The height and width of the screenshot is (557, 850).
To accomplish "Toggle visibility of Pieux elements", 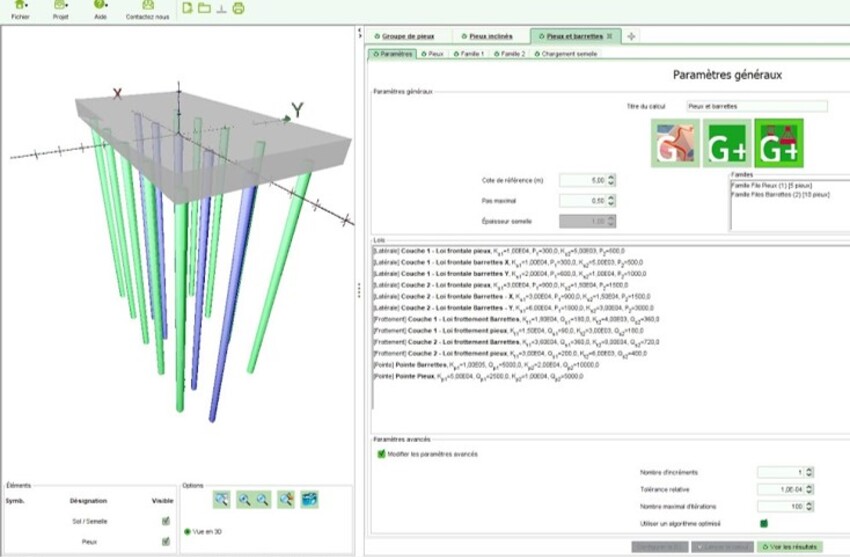I will (x=166, y=542).
